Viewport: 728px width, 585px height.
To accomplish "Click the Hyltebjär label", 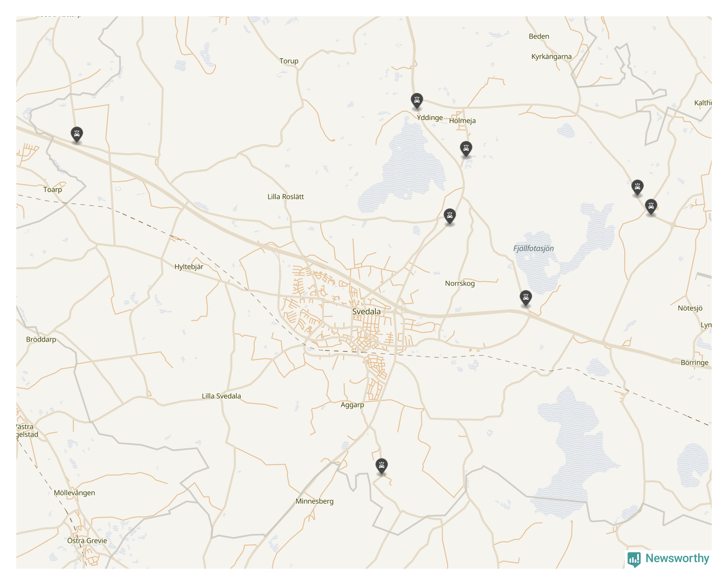I will tap(189, 267).
